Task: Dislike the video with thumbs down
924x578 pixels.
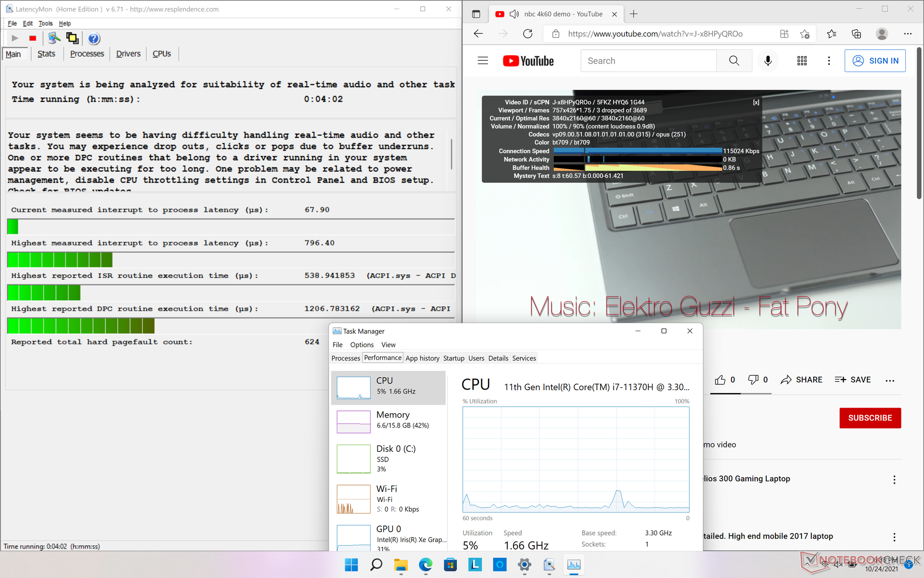Action: pos(753,380)
